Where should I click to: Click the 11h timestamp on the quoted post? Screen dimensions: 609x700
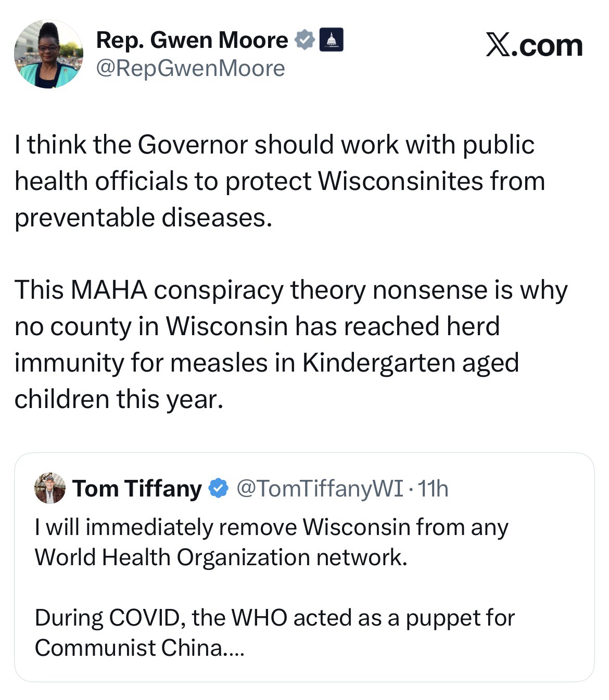(433, 488)
